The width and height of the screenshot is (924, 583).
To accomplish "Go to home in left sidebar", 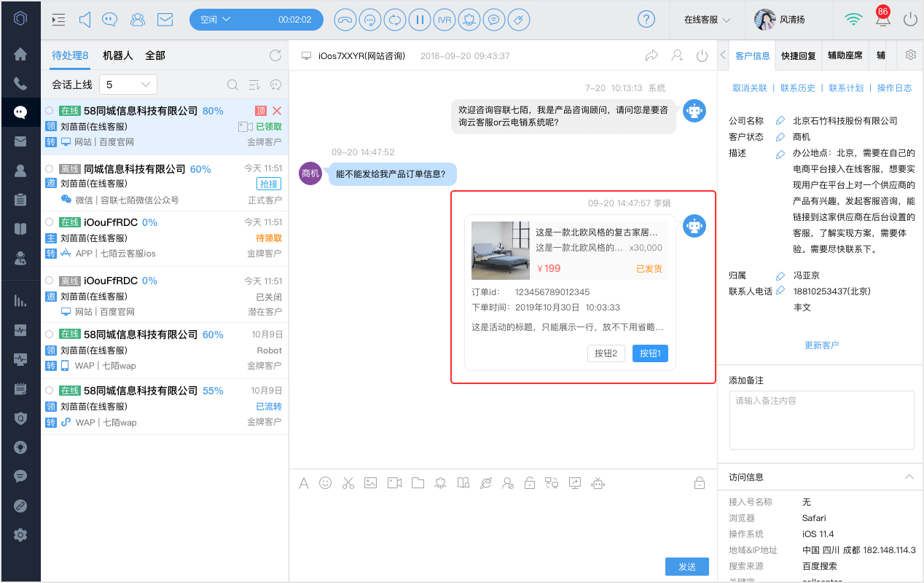I will 20,54.
